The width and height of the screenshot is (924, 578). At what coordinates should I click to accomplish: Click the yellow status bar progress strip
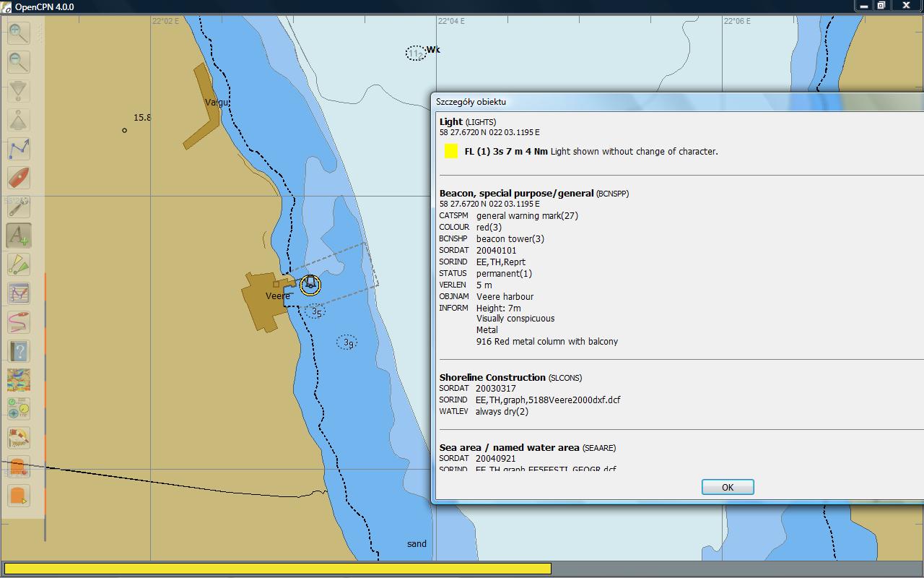tap(278, 569)
